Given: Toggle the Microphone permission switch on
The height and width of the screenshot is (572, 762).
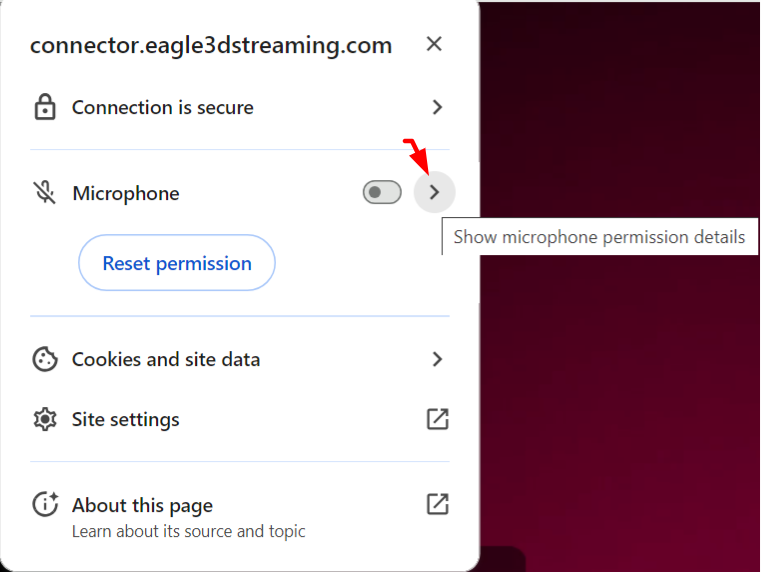Looking at the screenshot, I should pos(382,192).
